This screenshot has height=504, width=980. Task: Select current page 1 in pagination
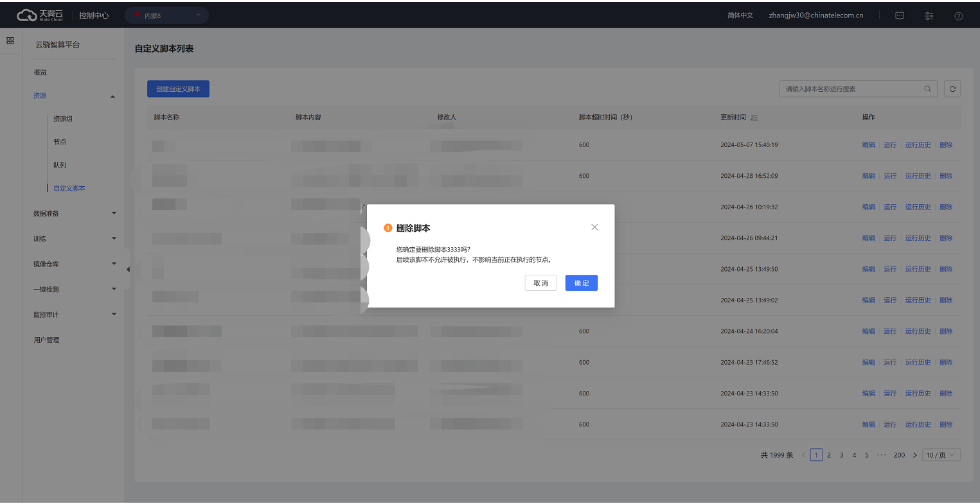(816, 455)
